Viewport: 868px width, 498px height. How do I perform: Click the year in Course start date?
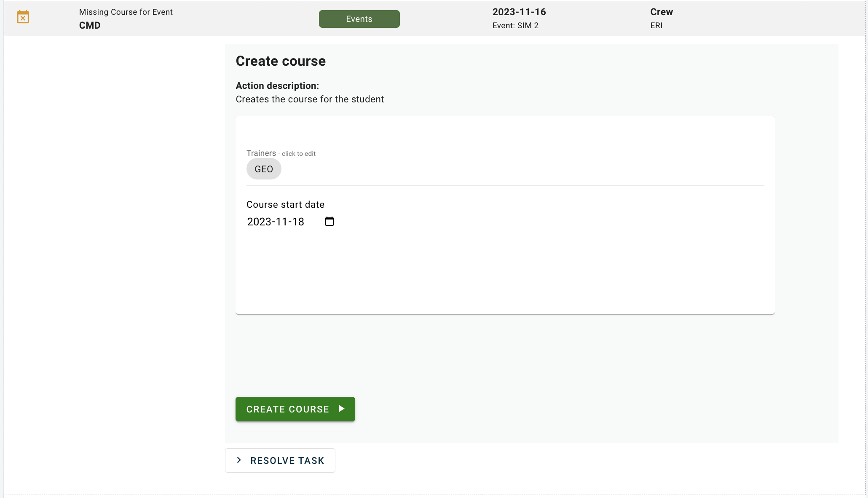pyautogui.click(x=259, y=222)
